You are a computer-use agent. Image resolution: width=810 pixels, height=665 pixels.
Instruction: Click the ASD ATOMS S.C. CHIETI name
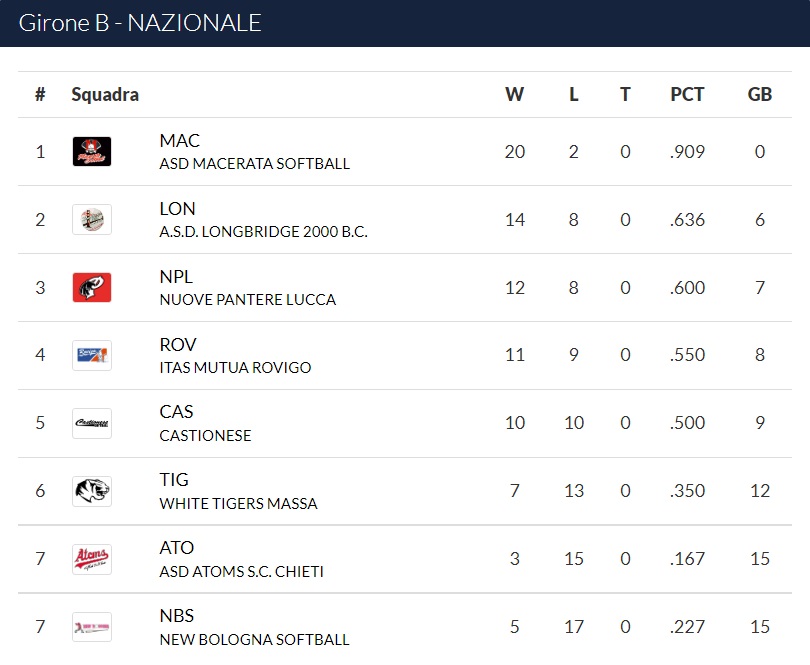point(242,571)
